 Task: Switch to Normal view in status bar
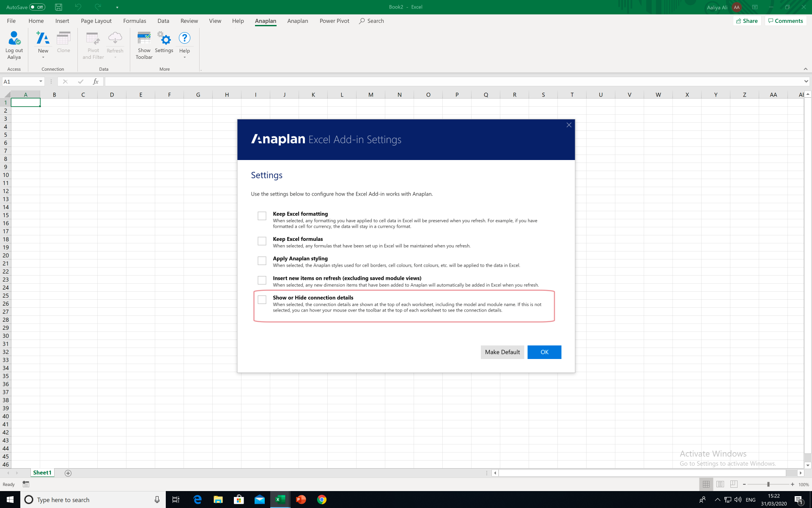coord(706,484)
